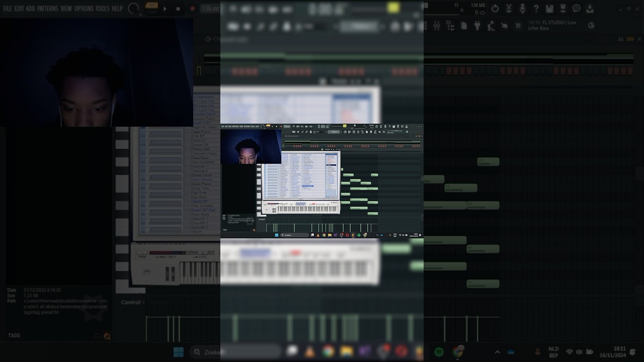Click the touch controller hand icon
Screen dimensions: 644x362
click(x=504, y=26)
